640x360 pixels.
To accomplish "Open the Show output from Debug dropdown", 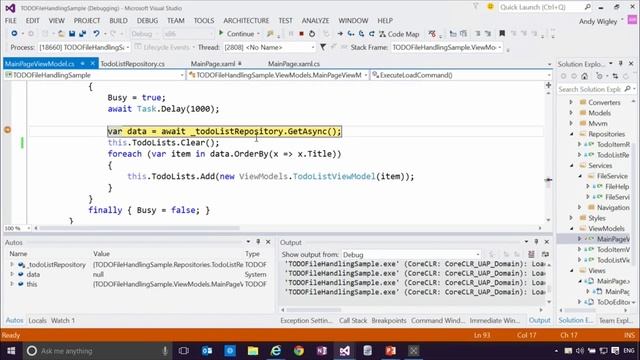I will 411,255.
